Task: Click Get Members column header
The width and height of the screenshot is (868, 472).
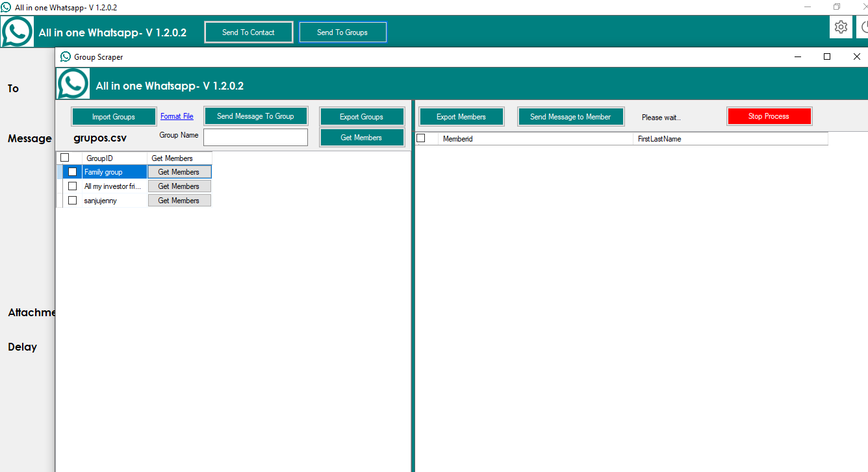Action: (x=179, y=158)
